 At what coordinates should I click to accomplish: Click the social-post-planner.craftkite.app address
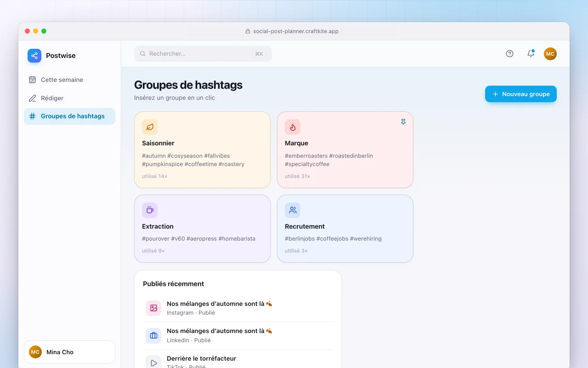tap(296, 31)
